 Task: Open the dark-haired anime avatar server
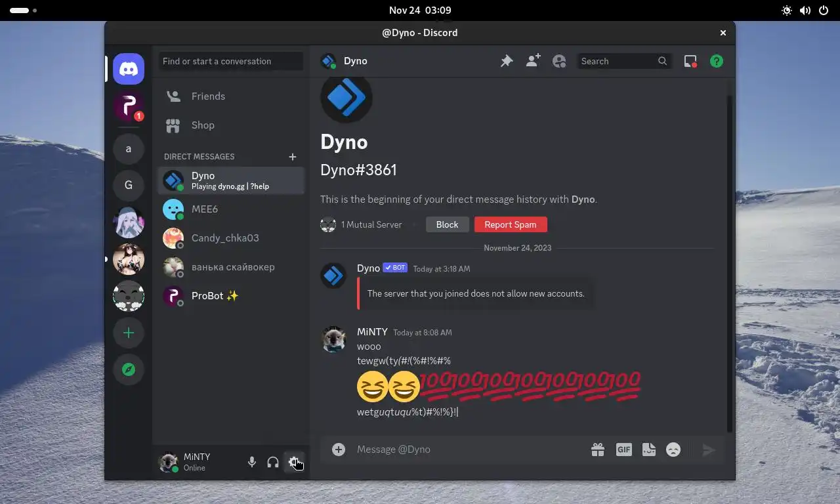click(x=129, y=259)
